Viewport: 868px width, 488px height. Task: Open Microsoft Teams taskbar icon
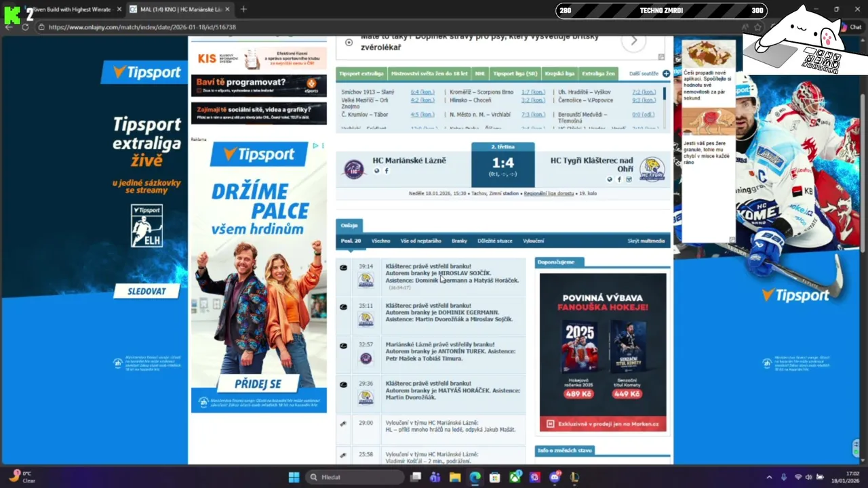tap(435, 477)
